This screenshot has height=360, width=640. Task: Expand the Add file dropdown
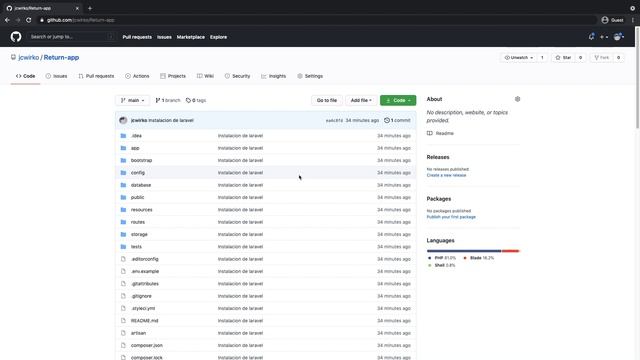click(361, 100)
